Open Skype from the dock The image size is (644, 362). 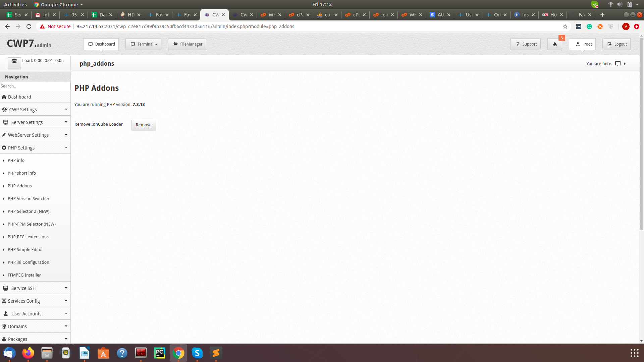pos(197,353)
